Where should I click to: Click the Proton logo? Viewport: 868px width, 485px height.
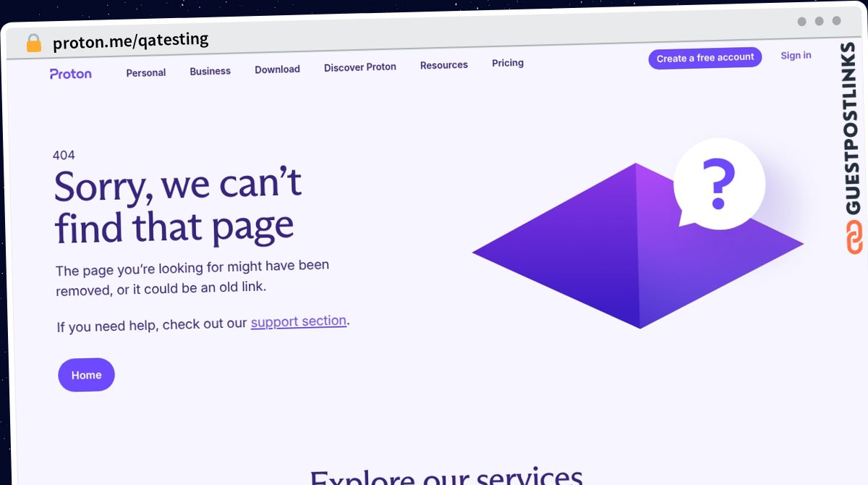71,74
